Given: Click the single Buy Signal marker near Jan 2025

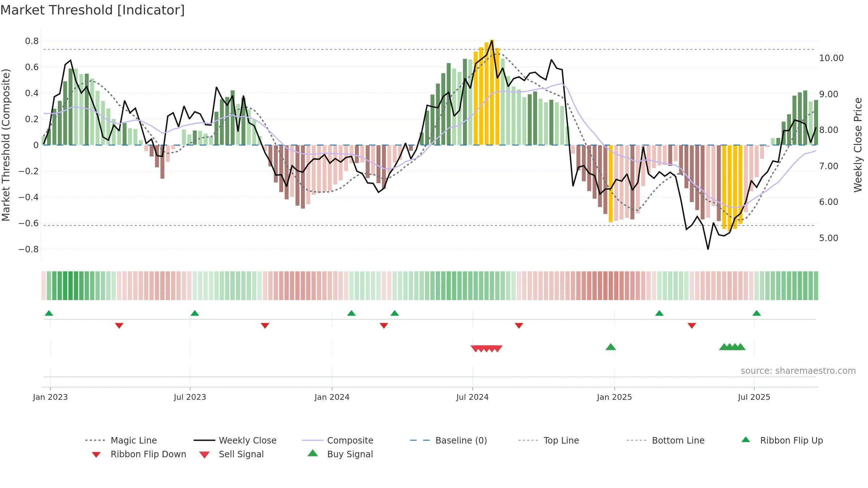Looking at the screenshot, I should (610, 347).
